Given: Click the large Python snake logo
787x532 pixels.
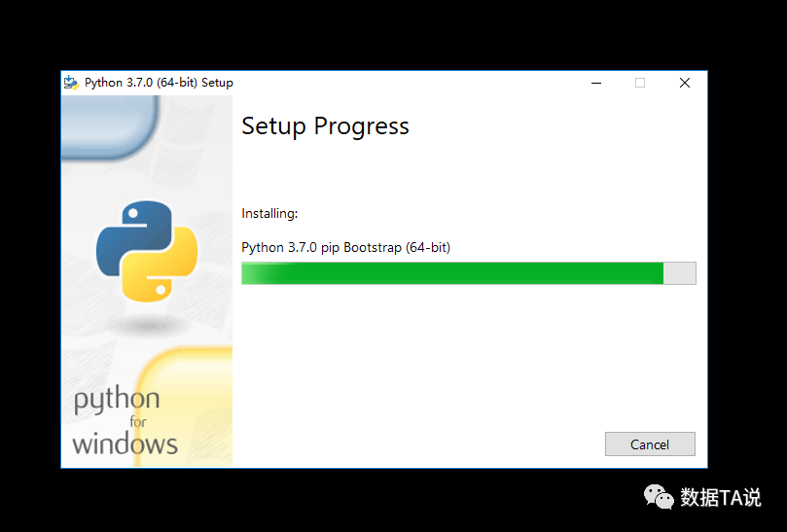Looking at the screenshot, I should [147, 251].
